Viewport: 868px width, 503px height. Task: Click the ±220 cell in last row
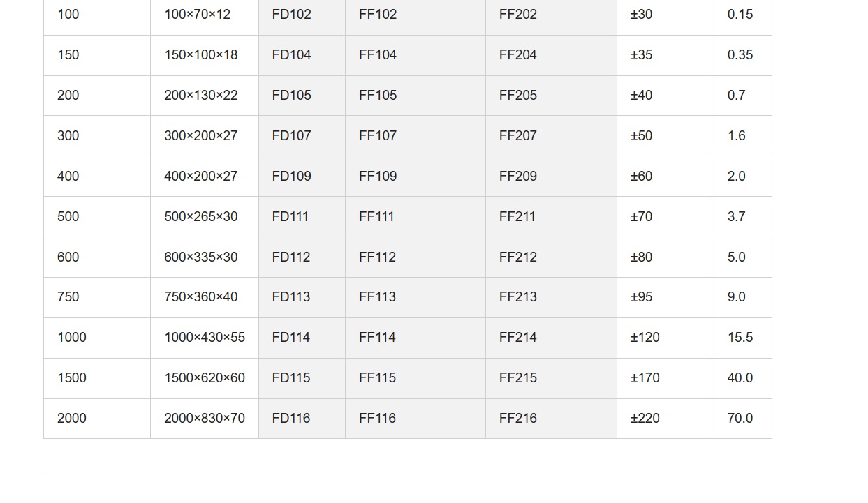tap(665, 419)
